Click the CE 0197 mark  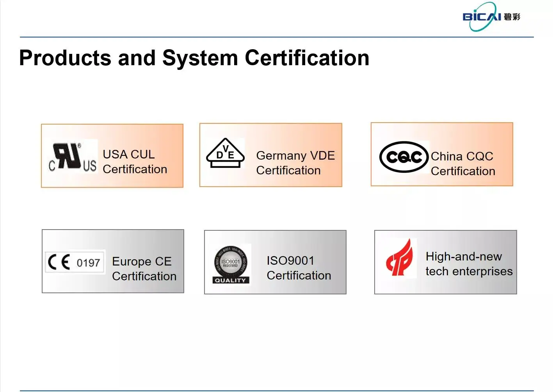click(x=75, y=262)
